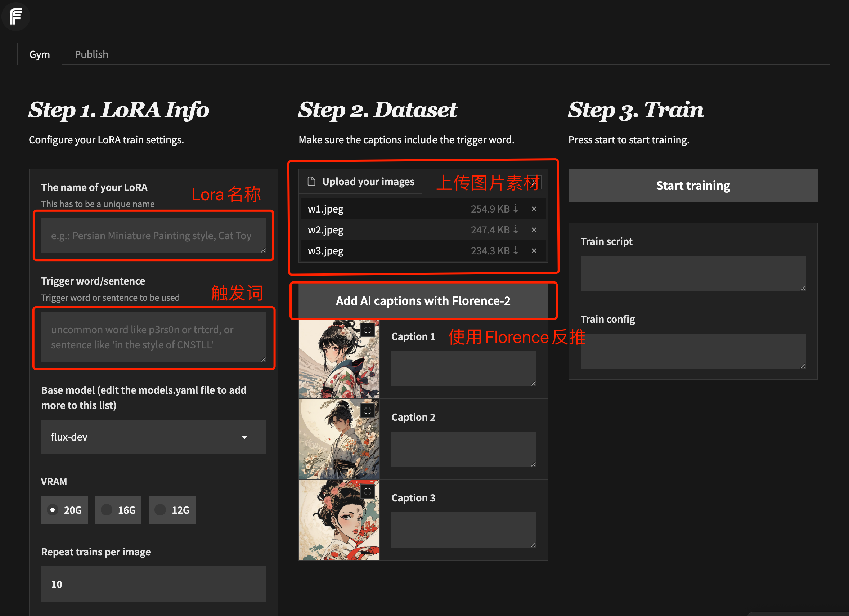Click Add AI captions with Florence-2

point(423,301)
